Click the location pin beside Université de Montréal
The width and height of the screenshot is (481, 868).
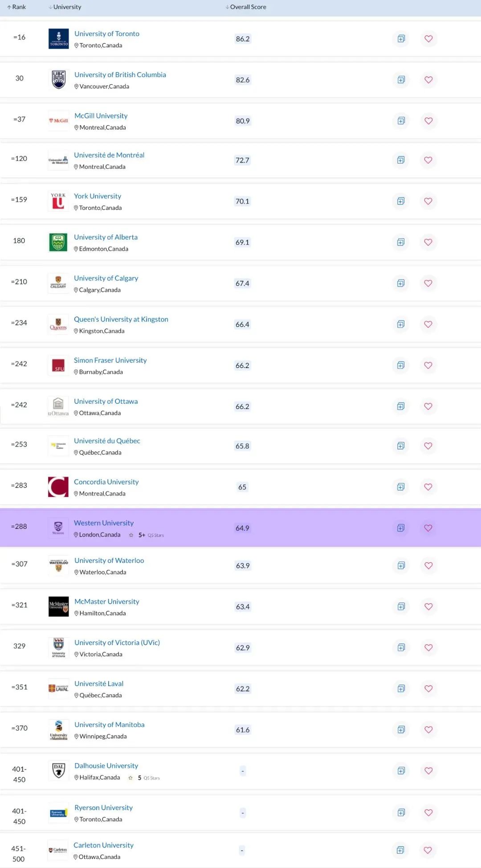pyautogui.click(x=76, y=167)
